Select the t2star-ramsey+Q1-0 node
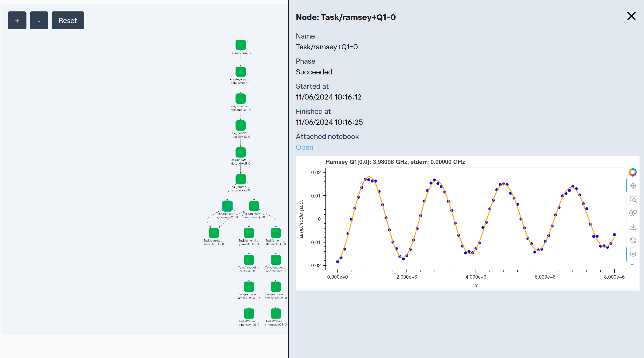Viewport: 644px width, 358px height. click(249, 314)
